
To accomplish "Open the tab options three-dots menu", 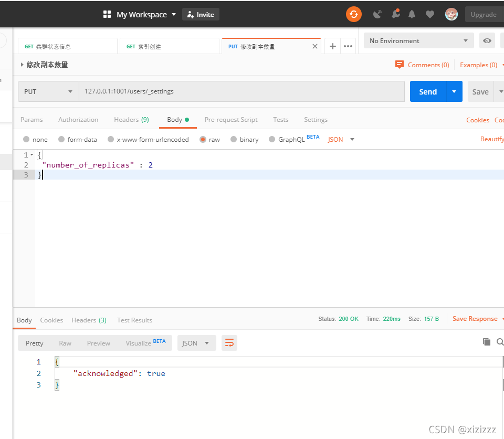I will tap(348, 46).
